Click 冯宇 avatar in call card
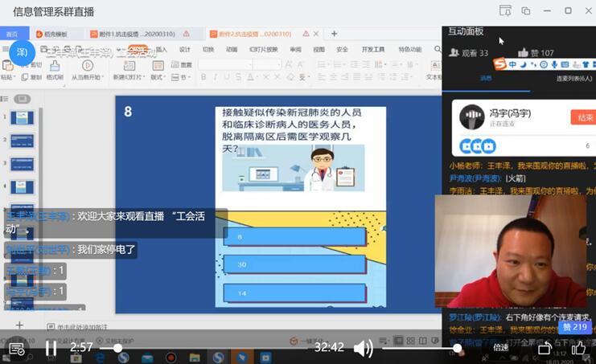 [x=471, y=117]
